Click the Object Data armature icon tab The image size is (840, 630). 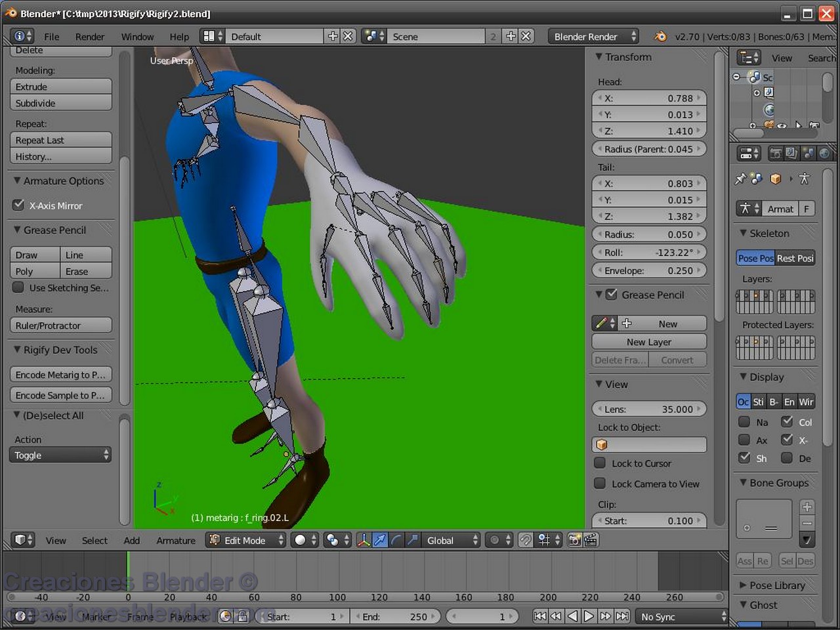point(804,178)
